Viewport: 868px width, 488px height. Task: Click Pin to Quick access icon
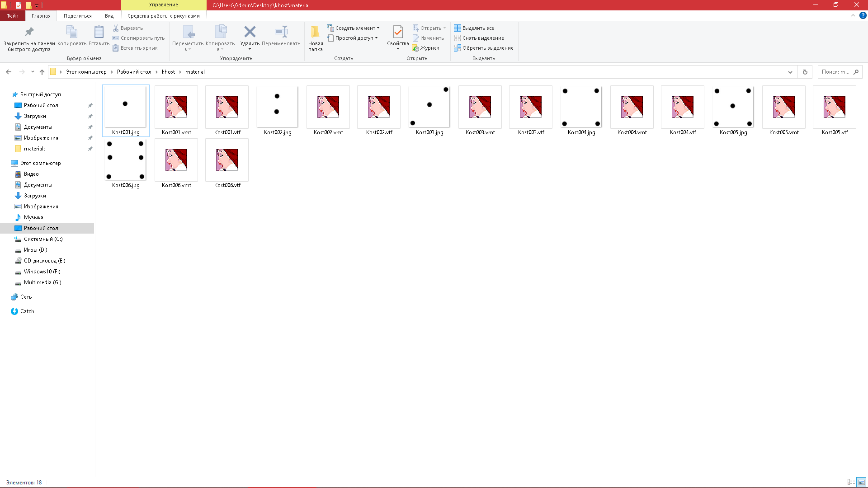point(29,32)
